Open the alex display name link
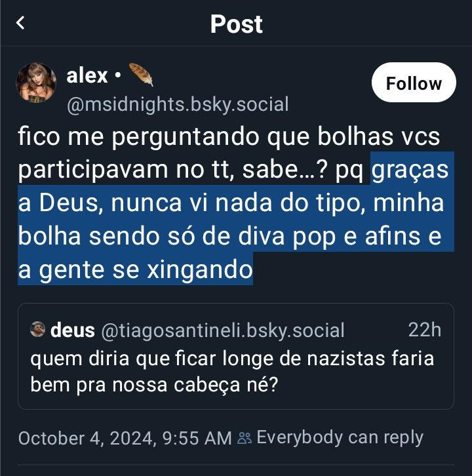Screen dimensions: 472x476 (87, 75)
